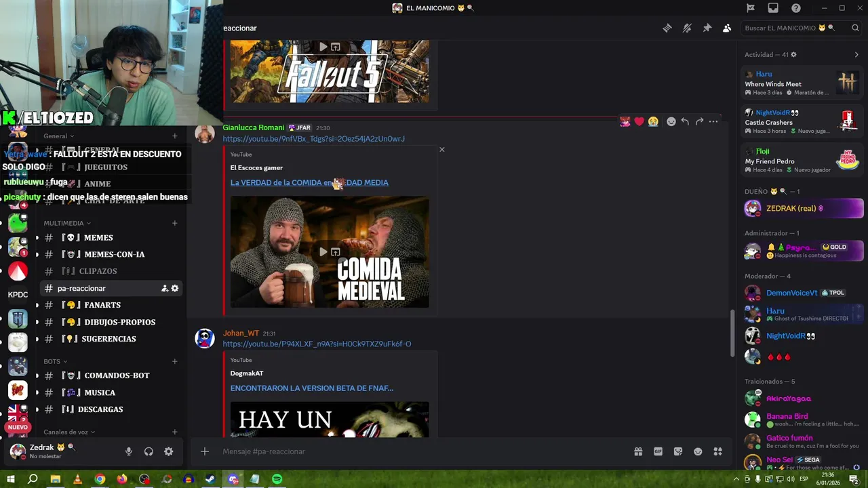Open Johan_WT username profile

click(x=241, y=333)
